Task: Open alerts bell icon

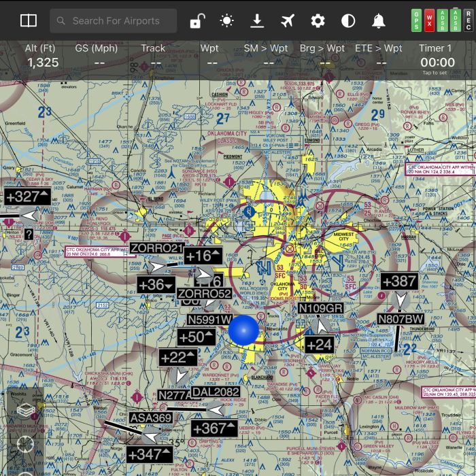Action: coord(379,21)
